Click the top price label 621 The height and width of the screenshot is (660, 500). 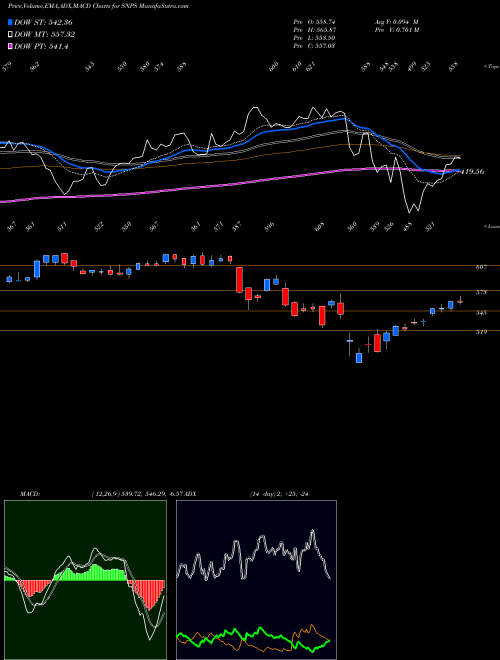pos(311,67)
